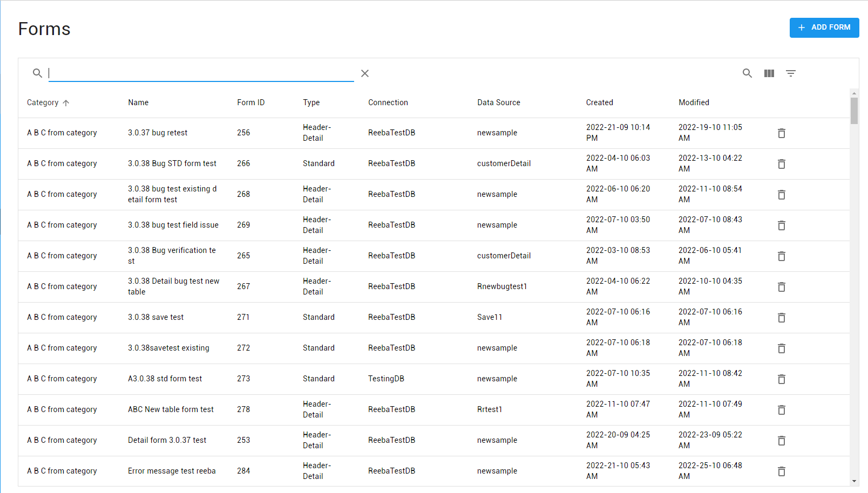Select 3.0.38 Bug verification test name
The height and width of the screenshot is (493, 868).
[172, 256]
